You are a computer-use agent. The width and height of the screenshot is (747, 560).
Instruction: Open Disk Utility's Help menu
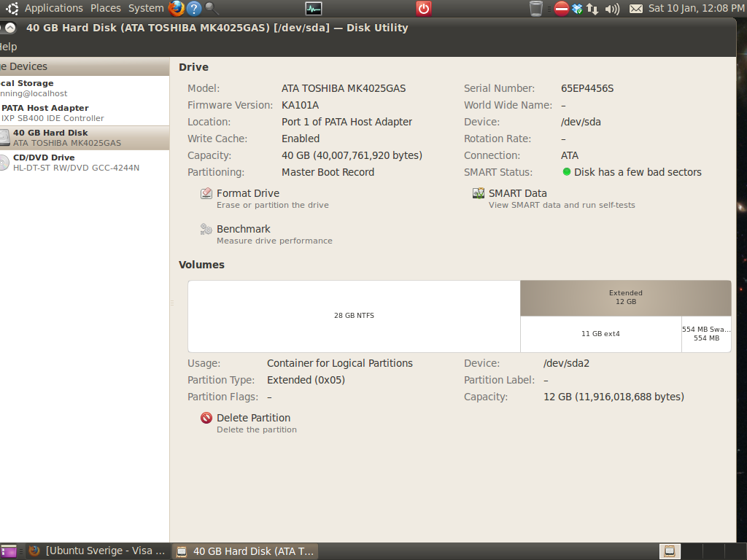click(x=8, y=47)
